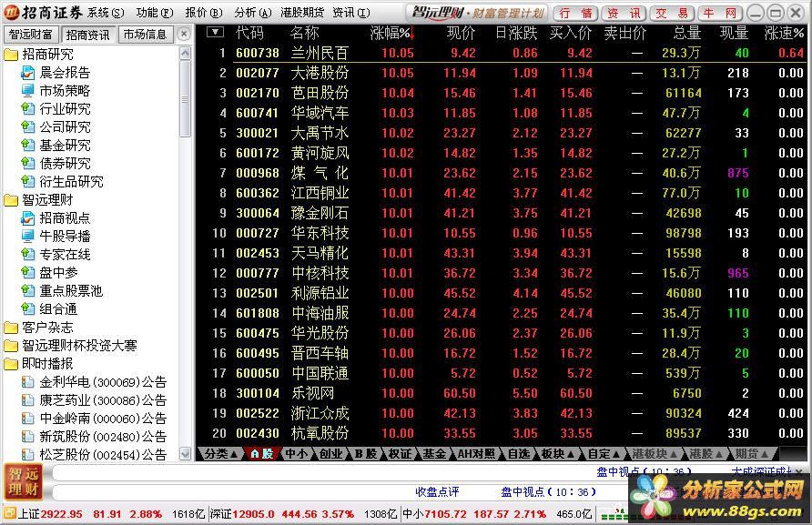Open the column dropdown arrow before 代码

[x=215, y=33]
